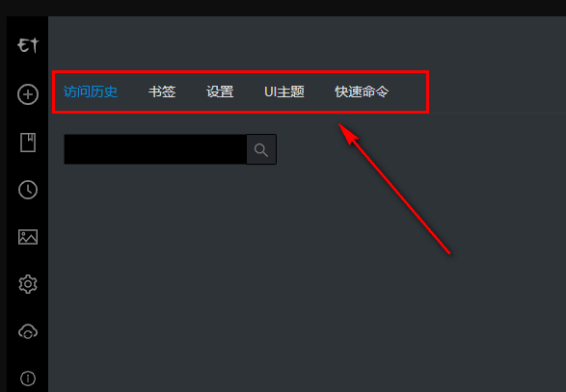
Task: Click the magnifier search button
Action: click(x=261, y=149)
